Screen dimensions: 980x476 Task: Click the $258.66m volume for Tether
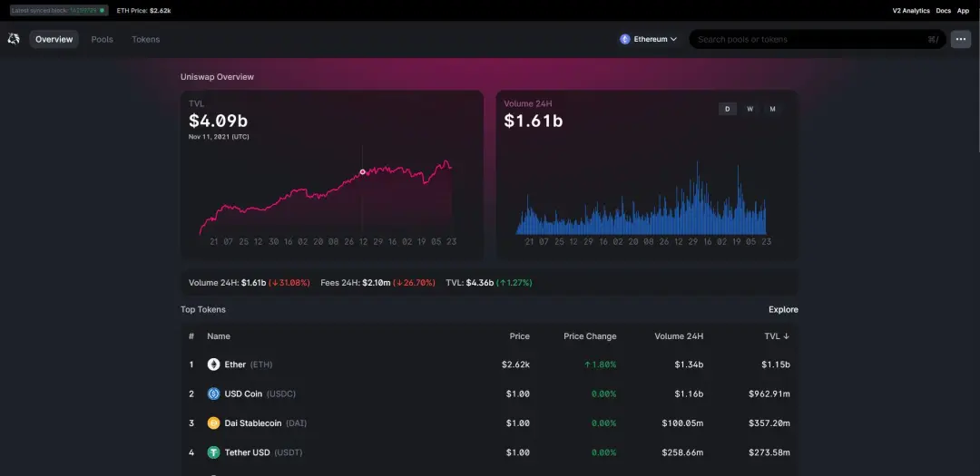pyautogui.click(x=682, y=452)
